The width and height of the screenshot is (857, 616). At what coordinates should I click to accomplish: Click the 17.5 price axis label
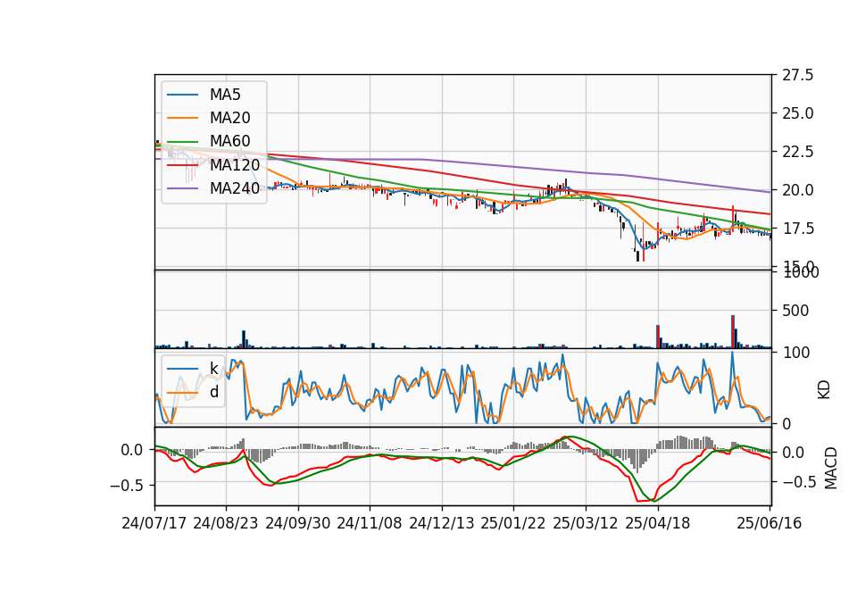coord(798,229)
